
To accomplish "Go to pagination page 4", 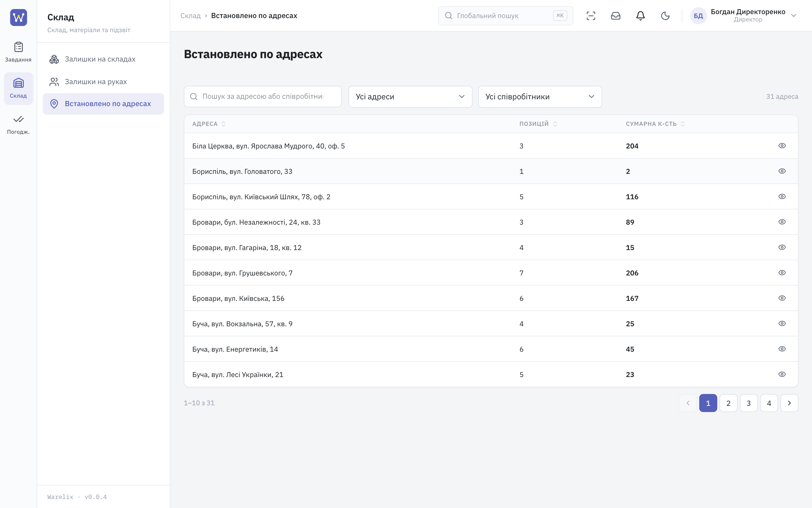I will (769, 403).
